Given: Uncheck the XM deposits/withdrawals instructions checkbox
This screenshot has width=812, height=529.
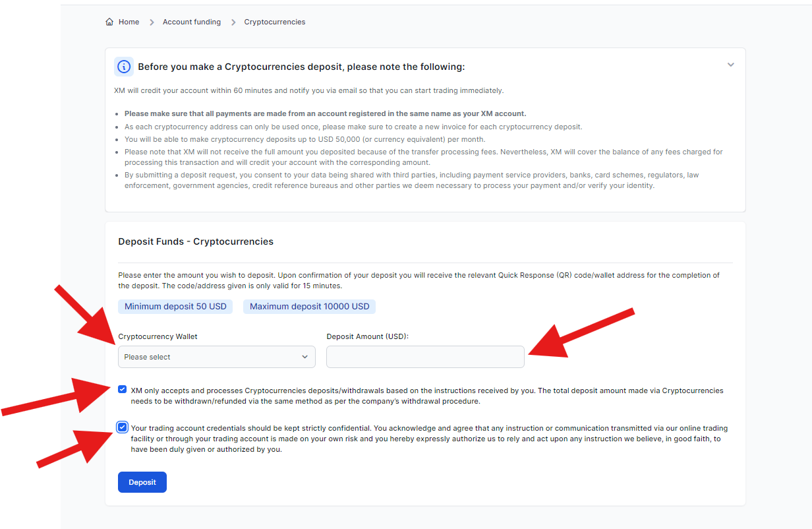Looking at the screenshot, I should click(x=122, y=389).
